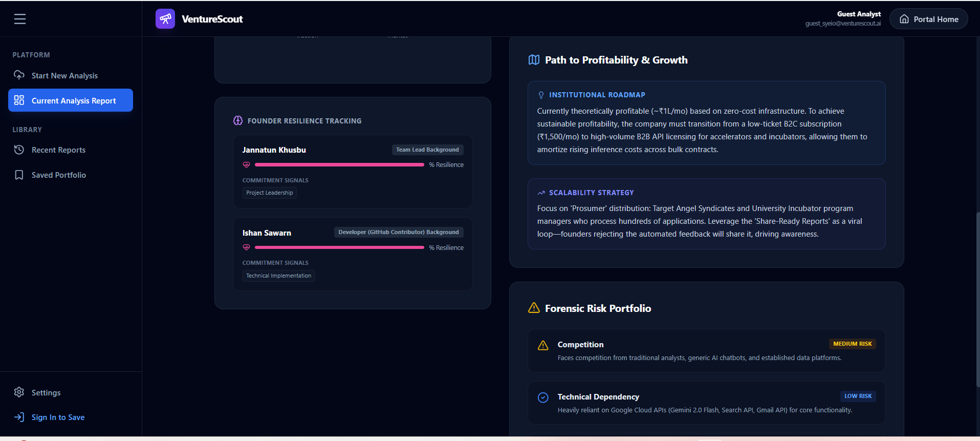This screenshot has height=441, width=980.
Task: Click the Competition risk description text
Action: tap(700, 358)
